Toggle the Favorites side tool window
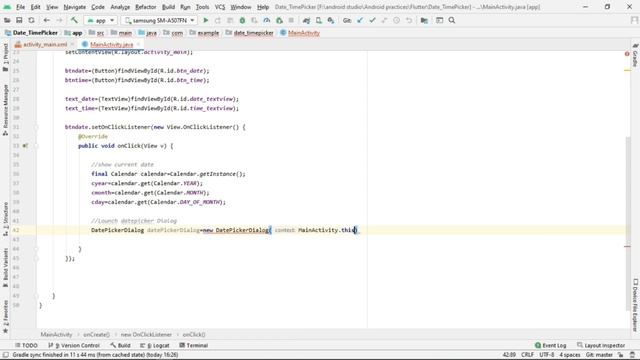The height and width of the screenshot is (360, 640). click(5, 316)
